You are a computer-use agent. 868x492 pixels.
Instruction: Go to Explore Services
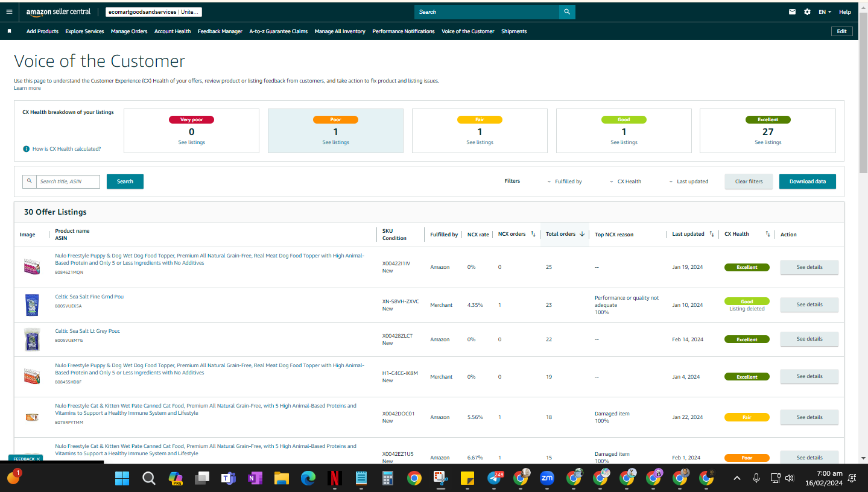(x=84, y=31)
